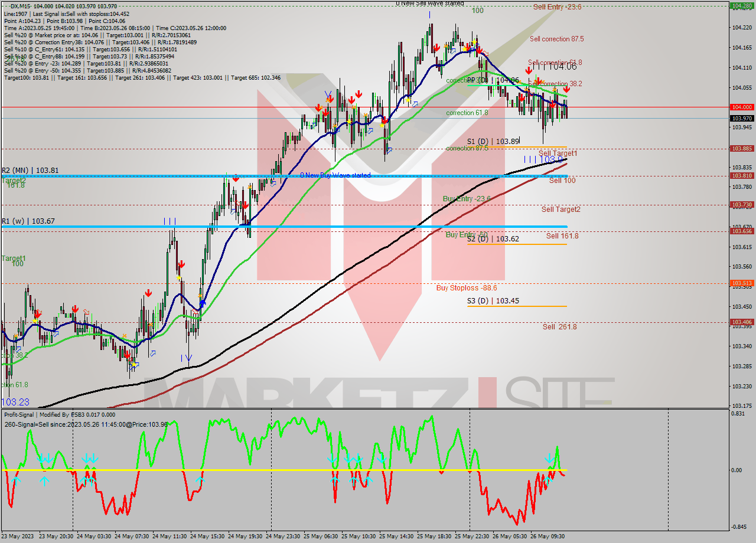
Task: Click the 'S1 (D) | 103.89' support label
Action: pos(493,142)
